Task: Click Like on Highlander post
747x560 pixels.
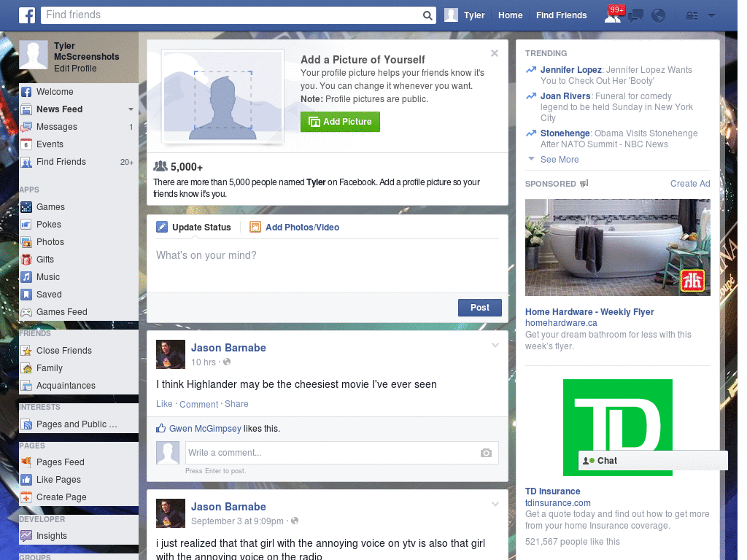Action: tap(164, 404)
